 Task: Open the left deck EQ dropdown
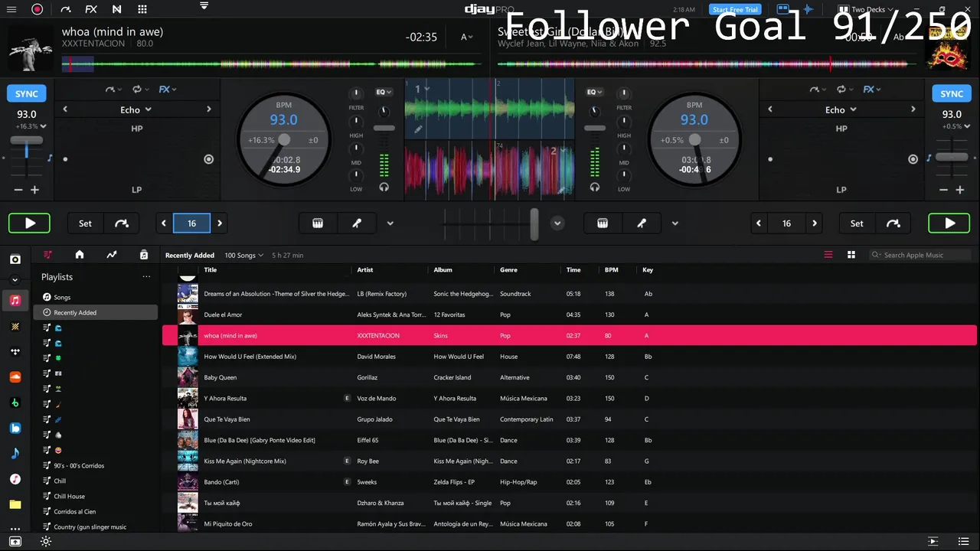[384, 92]
